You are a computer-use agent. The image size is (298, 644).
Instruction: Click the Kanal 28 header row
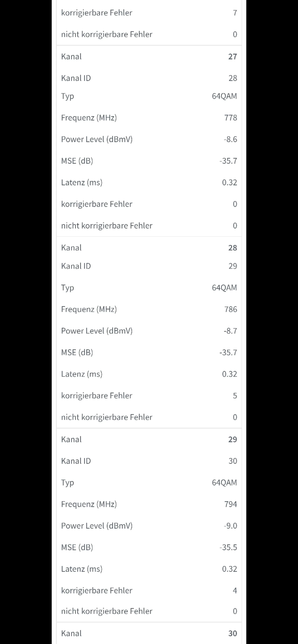[149, 248]
